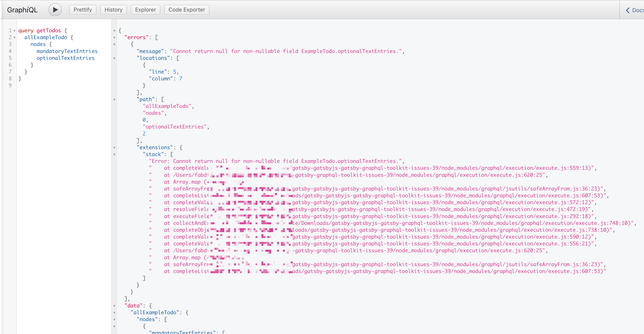Click line number 5 in the editor gutter

coord(10,58)
